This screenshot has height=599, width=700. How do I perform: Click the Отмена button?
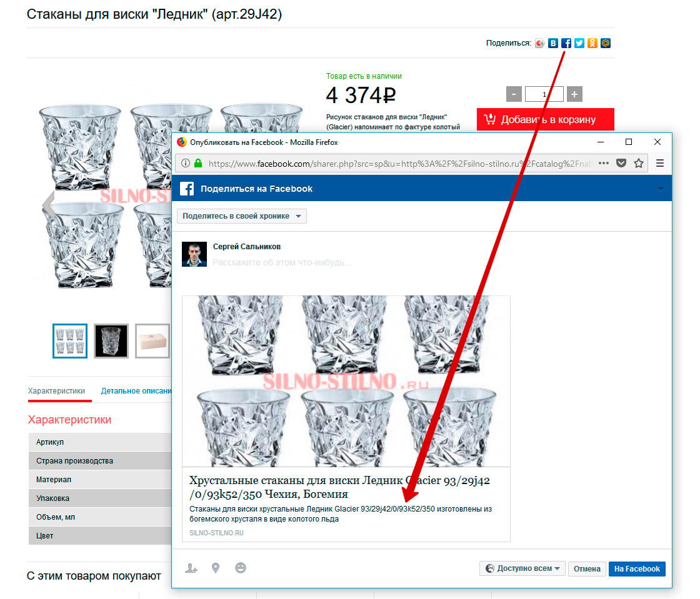(x=587, y=568)
